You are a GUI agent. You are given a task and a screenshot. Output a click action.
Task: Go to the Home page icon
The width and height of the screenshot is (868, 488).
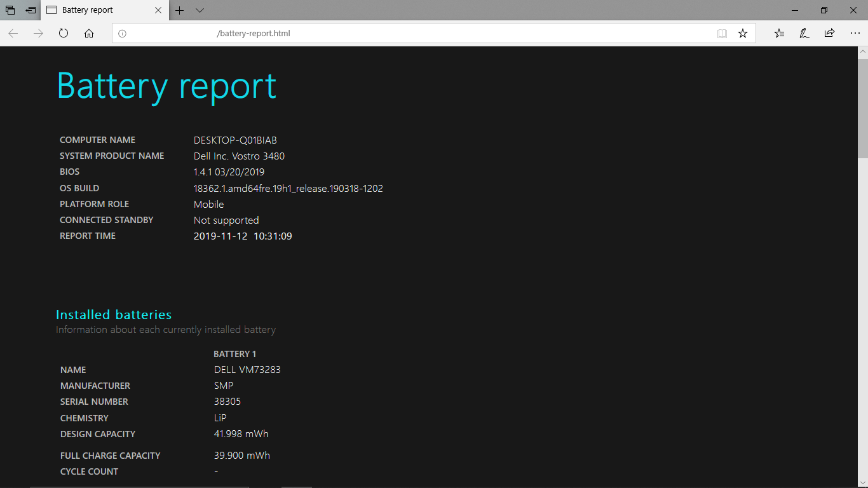[89, 34]
